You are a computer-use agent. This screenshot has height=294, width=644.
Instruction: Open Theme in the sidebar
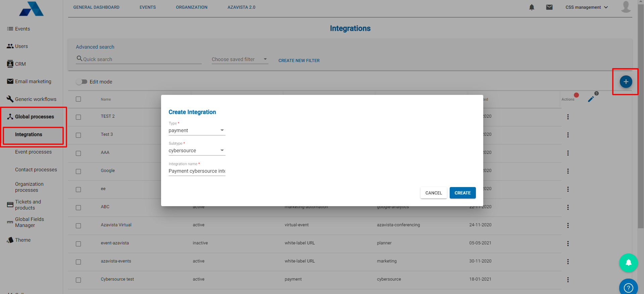(x=19, y=240)
